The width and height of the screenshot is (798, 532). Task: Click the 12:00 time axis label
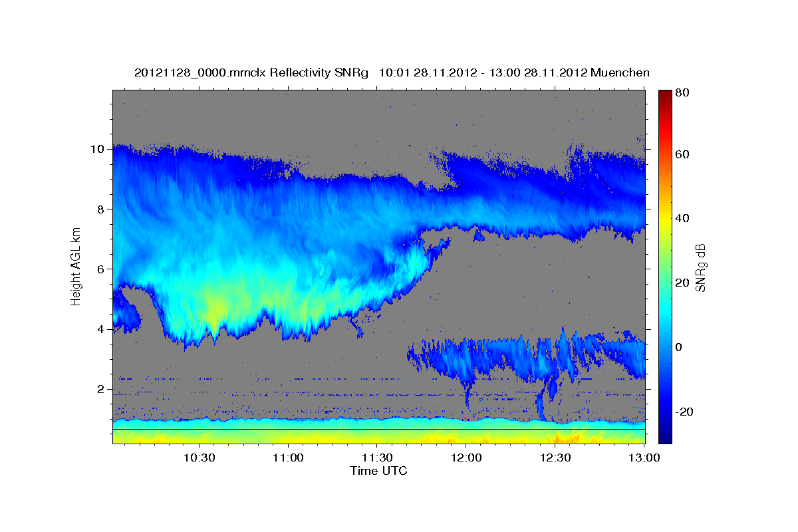465,458
